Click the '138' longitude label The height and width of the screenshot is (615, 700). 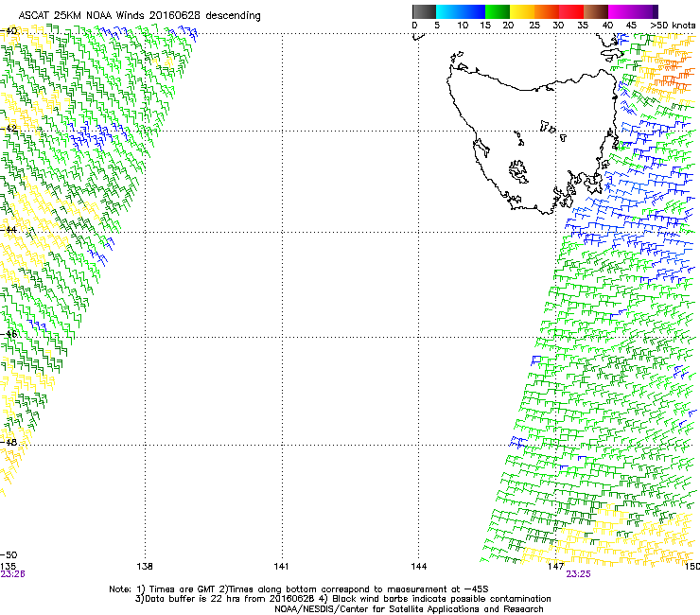click(x=145, y=567)
